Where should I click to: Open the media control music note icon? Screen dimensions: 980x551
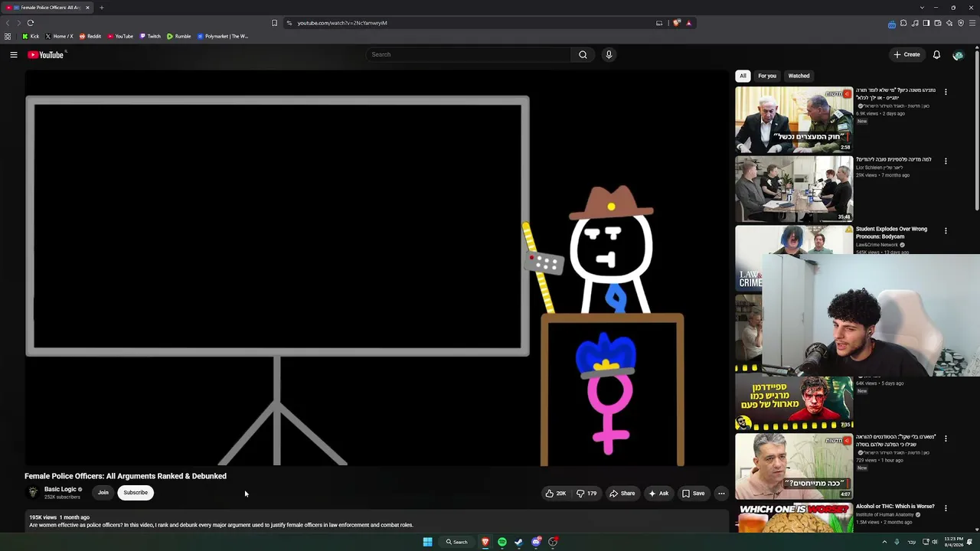point(915,23)
